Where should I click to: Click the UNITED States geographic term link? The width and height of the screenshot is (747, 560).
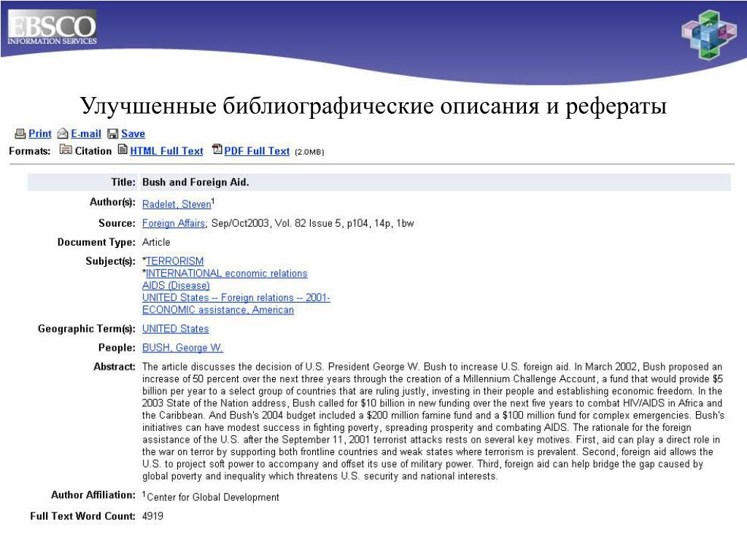175,329
